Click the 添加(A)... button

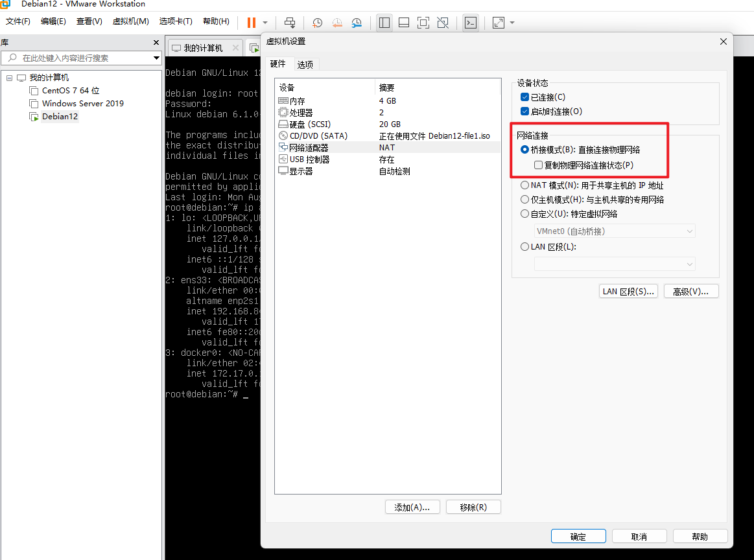coord(412,507)
